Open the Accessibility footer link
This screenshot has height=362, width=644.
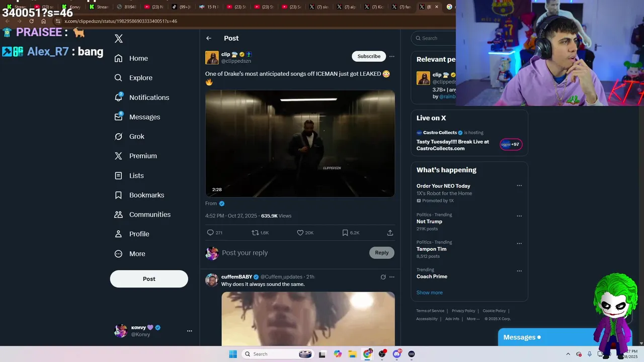[427, 319]
